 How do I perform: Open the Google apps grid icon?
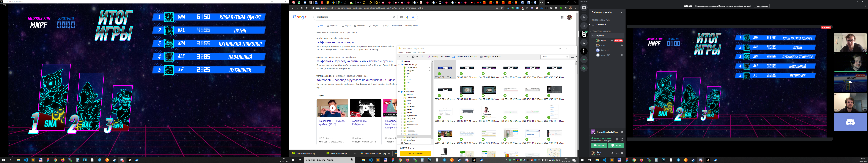click(562, 17)
